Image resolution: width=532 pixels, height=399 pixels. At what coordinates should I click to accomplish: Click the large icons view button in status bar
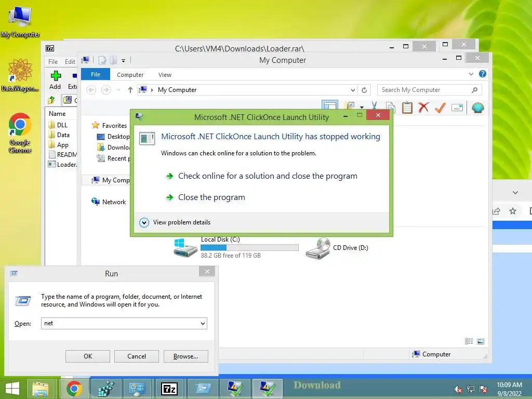tap(481, 341)
